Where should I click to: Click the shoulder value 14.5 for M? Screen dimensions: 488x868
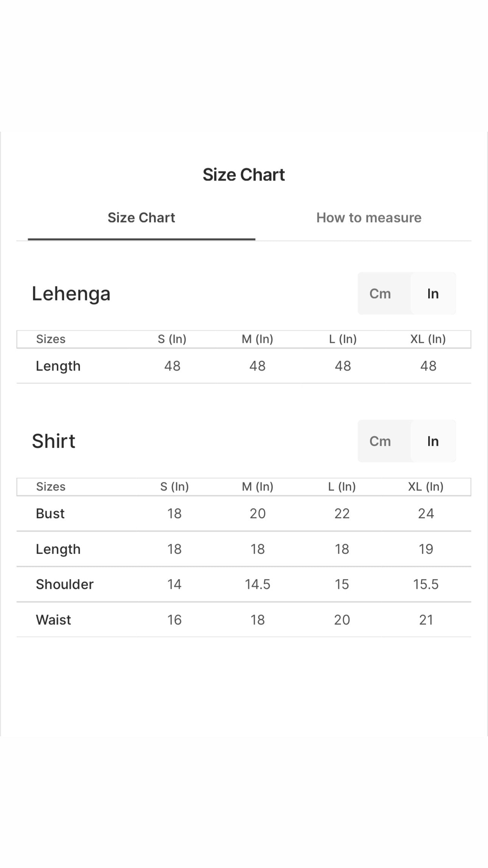258,584
